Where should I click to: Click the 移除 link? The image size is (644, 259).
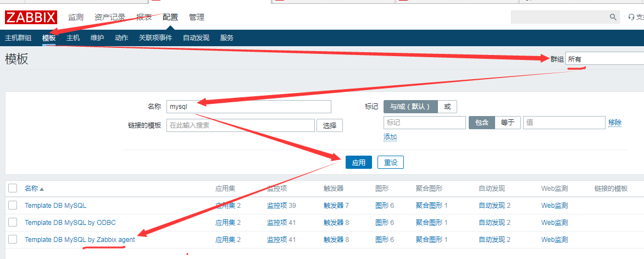tap(615, 123)
